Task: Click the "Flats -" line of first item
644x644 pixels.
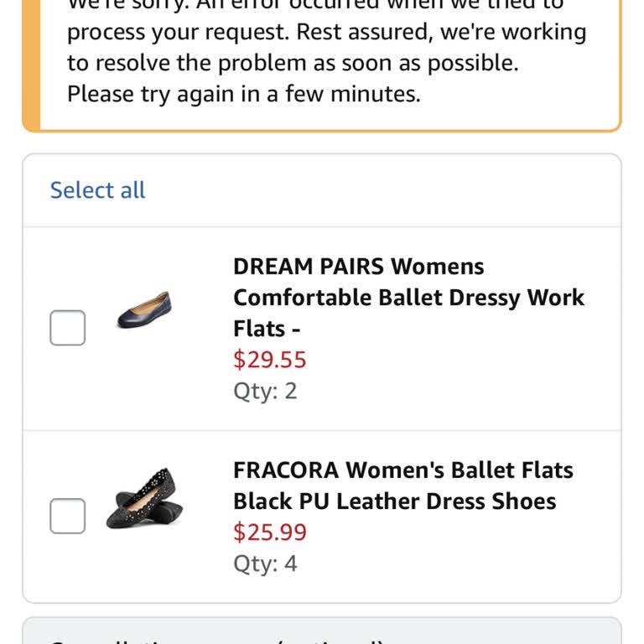Action: point(267,329)
